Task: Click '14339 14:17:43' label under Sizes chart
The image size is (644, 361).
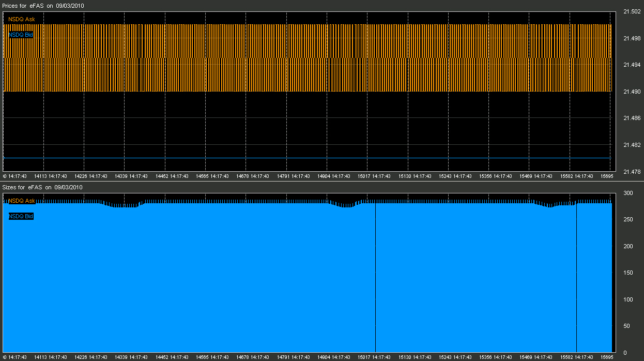Action: point(131,357)
